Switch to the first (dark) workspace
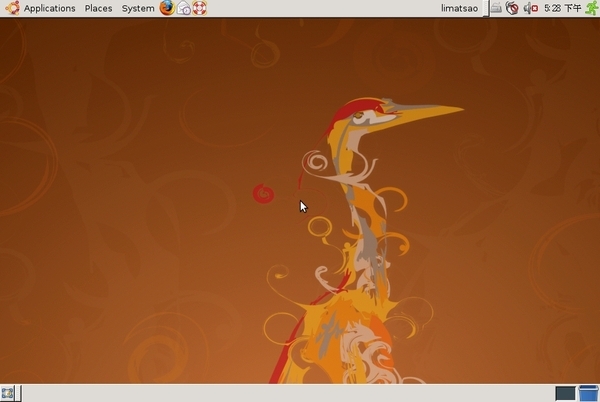600x402 pixels. click(x=565, y=394)
